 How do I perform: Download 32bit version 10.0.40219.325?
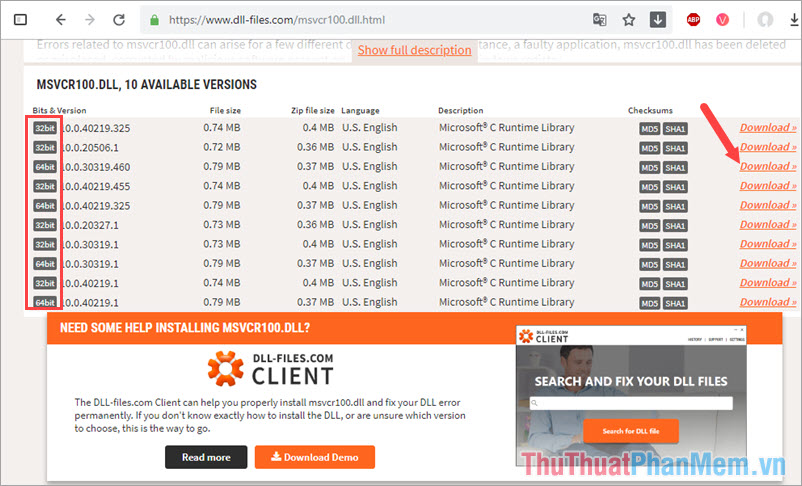point(768,127)
